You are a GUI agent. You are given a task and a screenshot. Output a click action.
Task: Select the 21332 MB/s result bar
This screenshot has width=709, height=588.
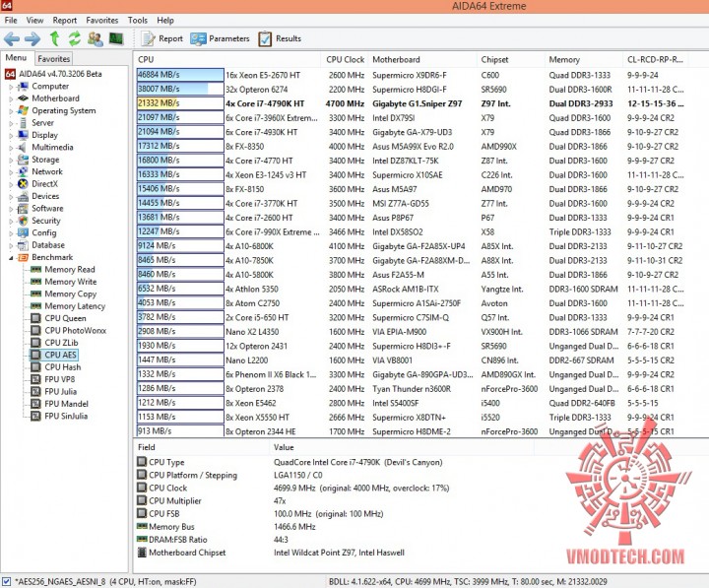(x=180, y=103)
